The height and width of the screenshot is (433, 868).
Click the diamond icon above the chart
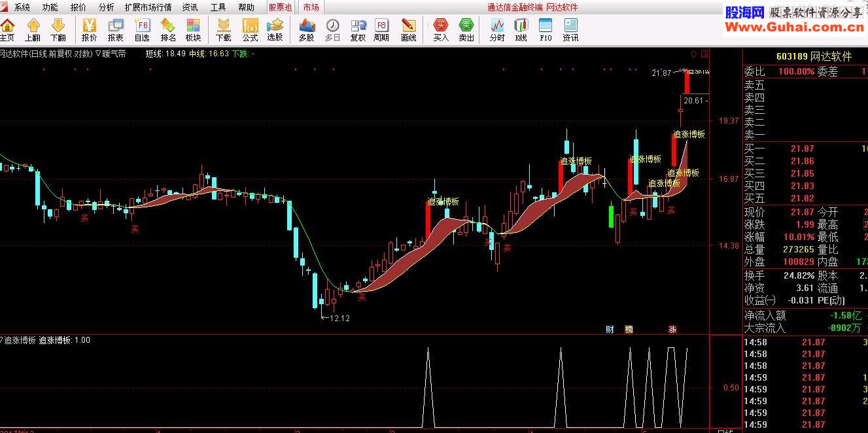coord(694,54)
